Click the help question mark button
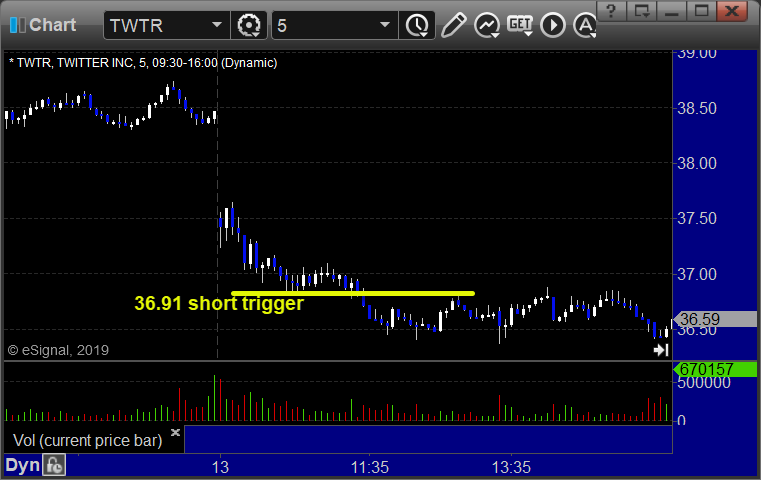The image size is (761, 480). 611,11
